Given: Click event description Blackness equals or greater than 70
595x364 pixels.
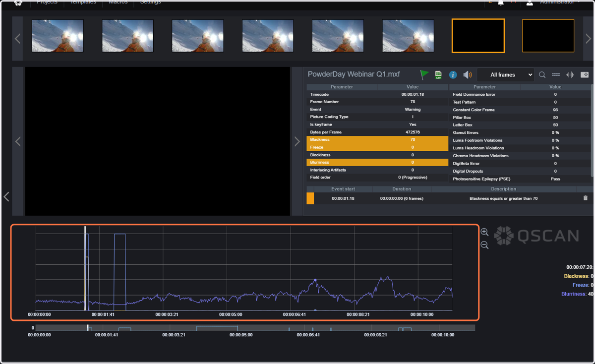Looking at the screenshot, I should pos(503,198).
